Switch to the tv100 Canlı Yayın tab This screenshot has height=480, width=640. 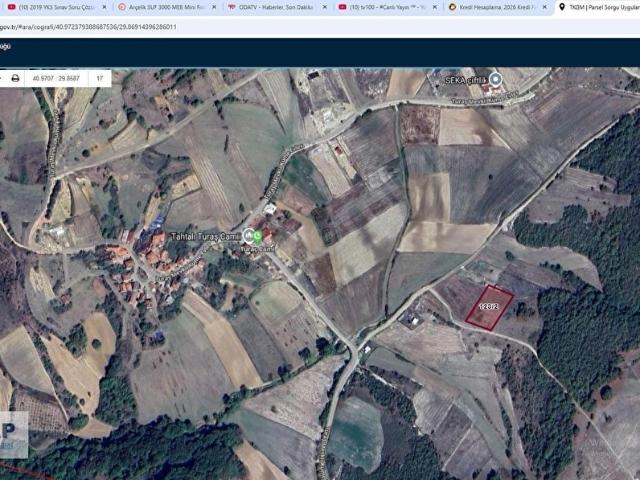click(x=388, y=7)
